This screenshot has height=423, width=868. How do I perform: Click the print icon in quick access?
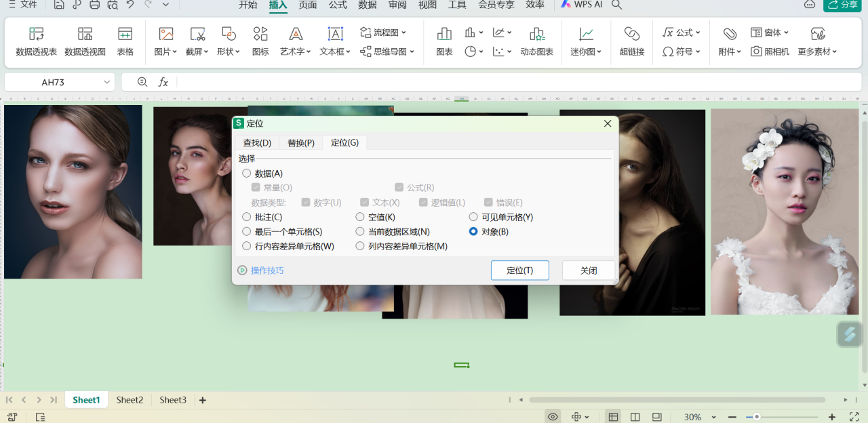pos(95,5)
